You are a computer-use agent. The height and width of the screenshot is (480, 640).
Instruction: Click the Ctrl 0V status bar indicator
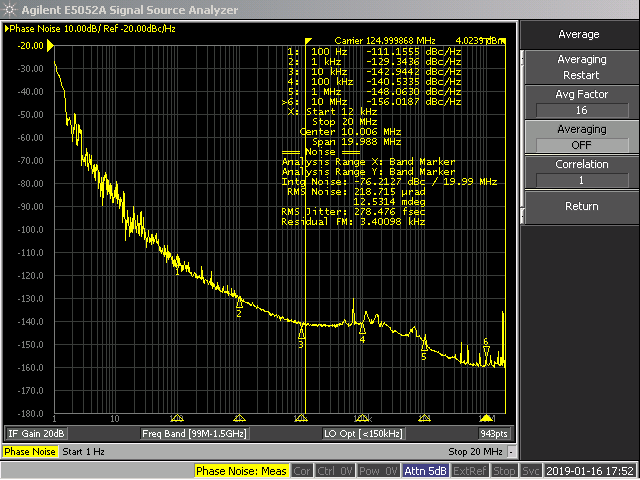point(335,471)
